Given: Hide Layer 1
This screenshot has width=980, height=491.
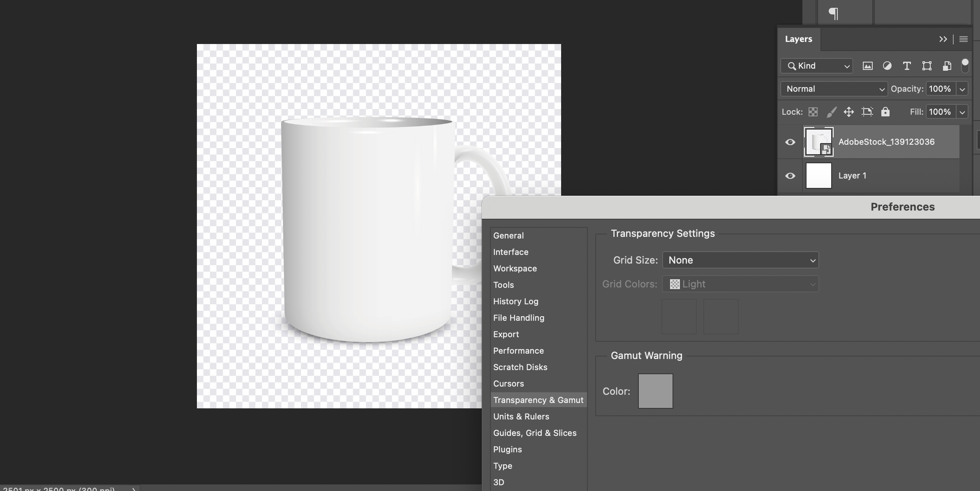Looking at the screenshot, I should pos(790,176).
